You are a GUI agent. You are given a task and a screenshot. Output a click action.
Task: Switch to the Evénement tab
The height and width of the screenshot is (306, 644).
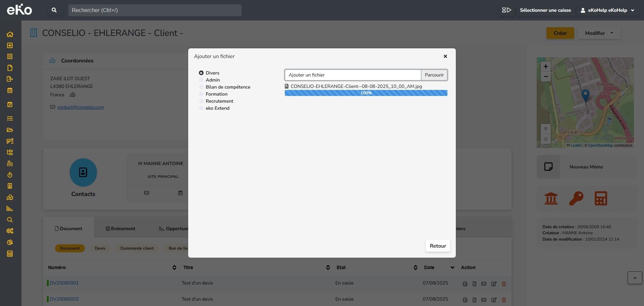click(x=120, y=228)
